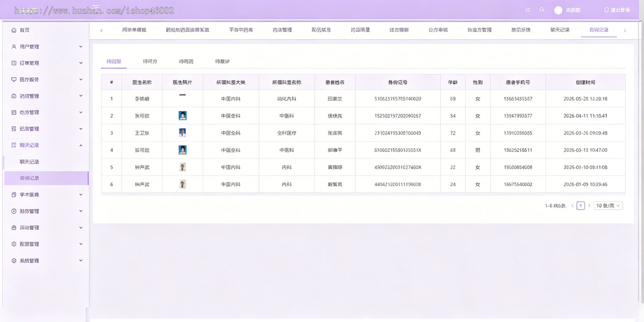
Task: Open doctor photo in row 2
Action: click(x=182, y=116)
